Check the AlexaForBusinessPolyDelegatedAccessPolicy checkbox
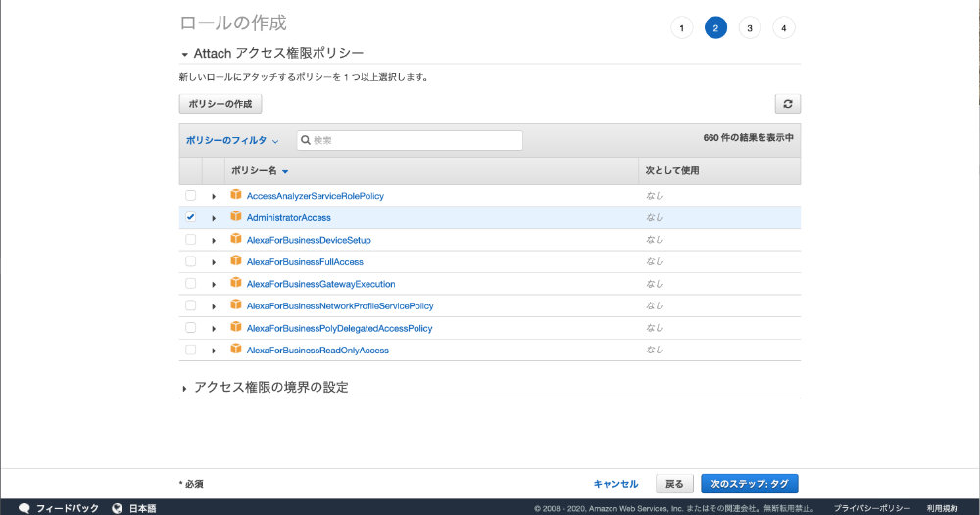980x515 pixels. coord(191,328)
